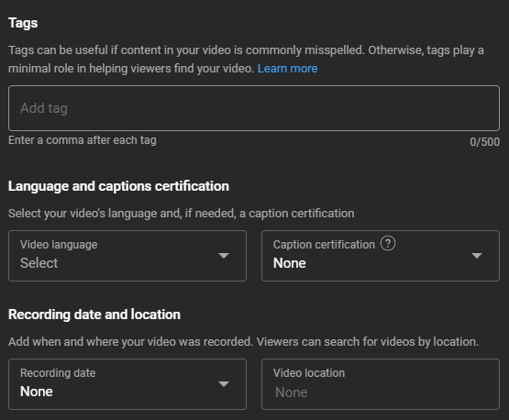Open the Video language dropdown
The image size is (509, 420).
127,256
